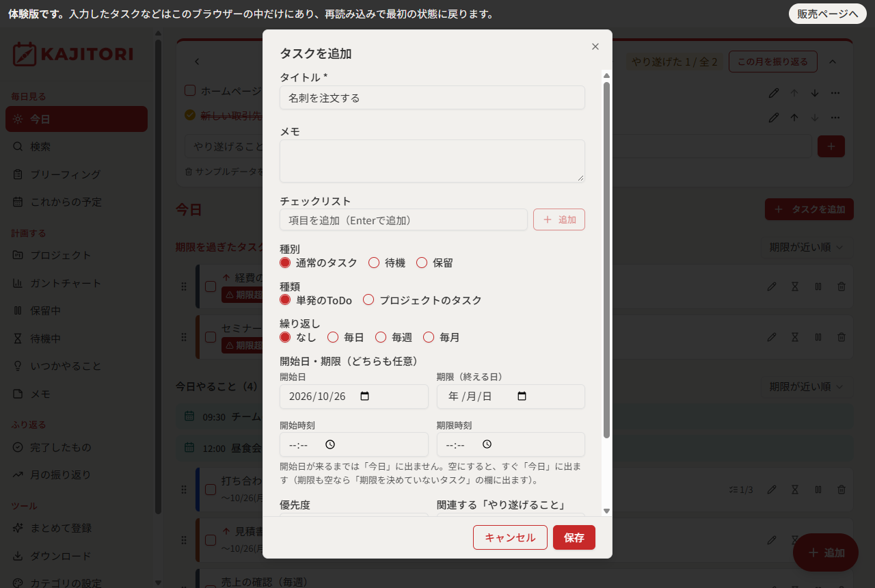Viewport: 875px width, 588px height.
Task: Open ブリーフィング in the sidebar
Action: coord(77,174)
